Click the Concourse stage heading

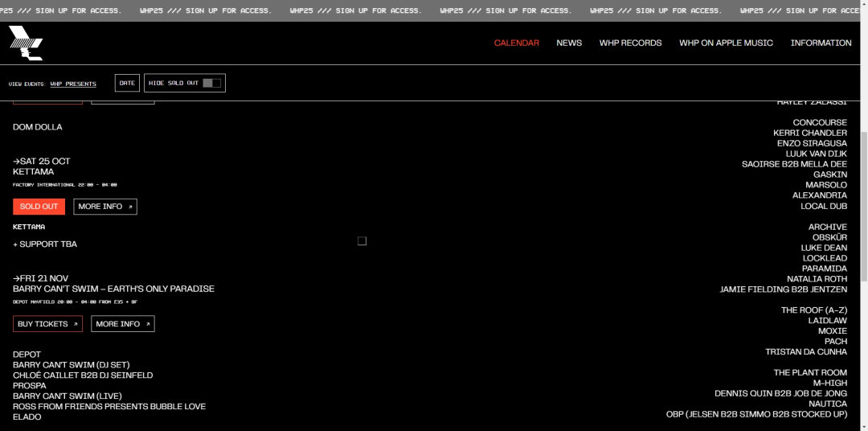820,122
